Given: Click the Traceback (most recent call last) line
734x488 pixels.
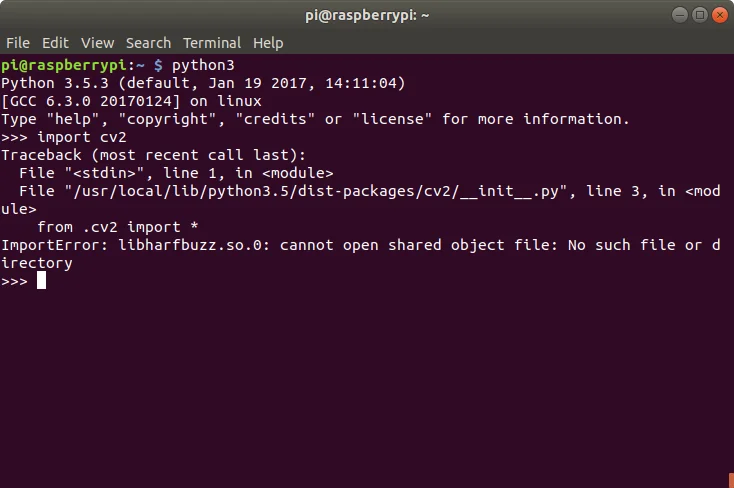Looking at the screenshot, I should pos(154,155).
